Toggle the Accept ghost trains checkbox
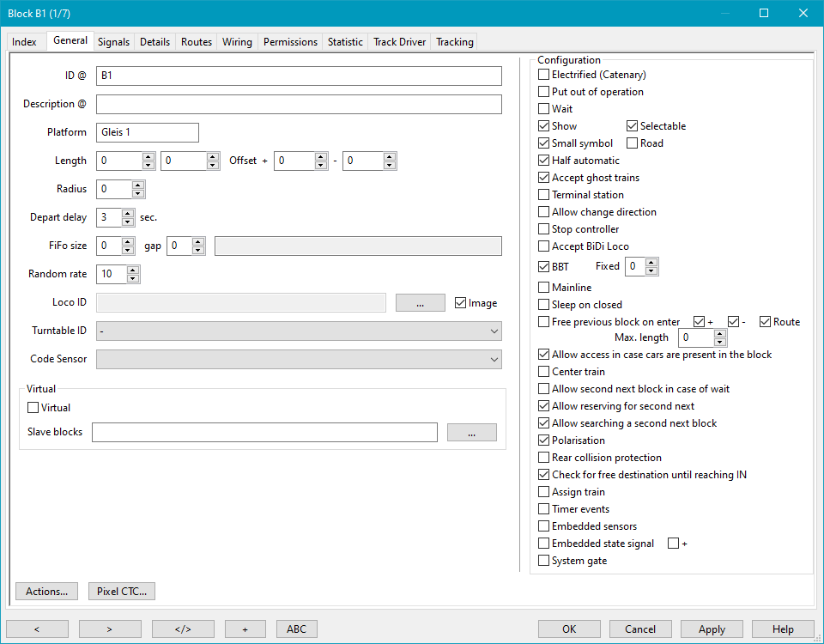This screenshot has height=644, width=824. click(543, 179)
